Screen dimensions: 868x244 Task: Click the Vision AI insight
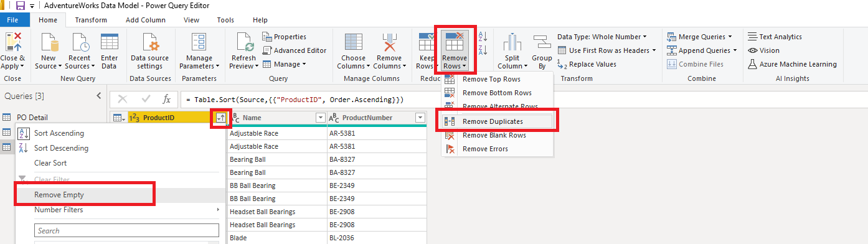tap(763, 50)
